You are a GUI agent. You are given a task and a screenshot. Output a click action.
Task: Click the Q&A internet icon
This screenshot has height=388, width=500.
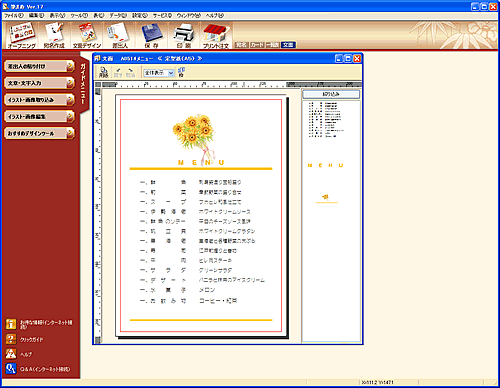pyautogui.click(x=11, y=369)
